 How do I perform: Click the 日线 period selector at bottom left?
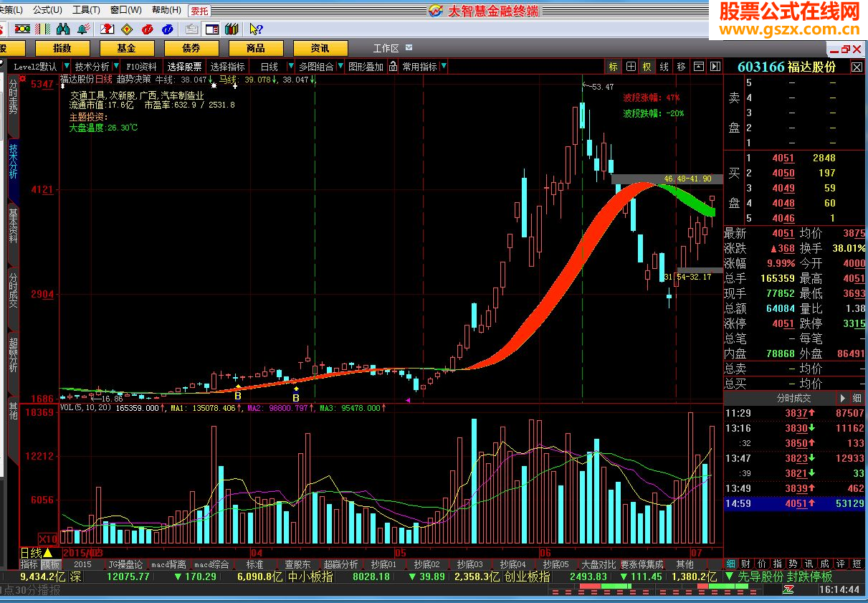[x=37, y=553]
